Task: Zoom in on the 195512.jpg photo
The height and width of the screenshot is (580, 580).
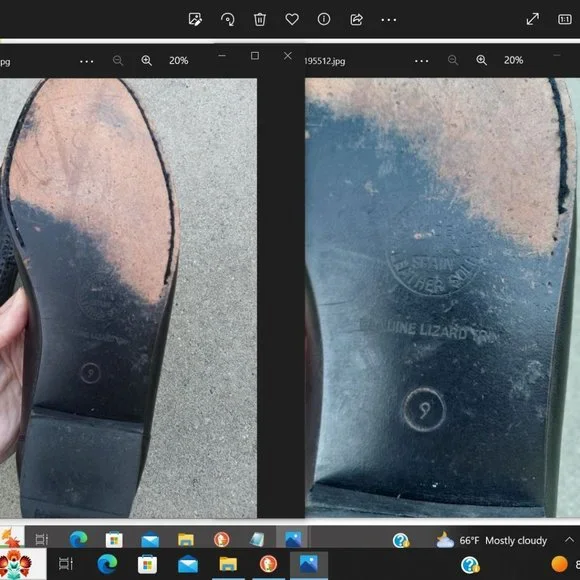Action: (482, 60)
